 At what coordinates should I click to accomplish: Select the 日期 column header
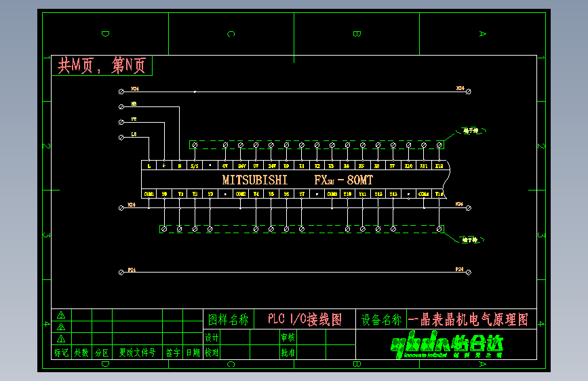[193, 353]
